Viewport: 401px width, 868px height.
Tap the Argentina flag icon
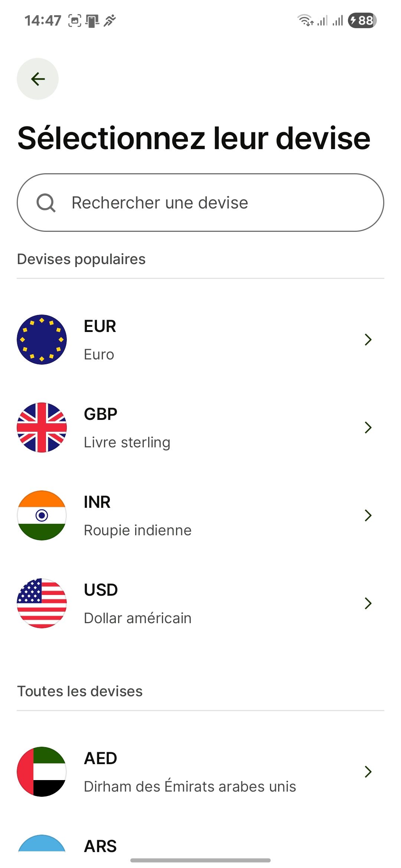[x=42, y=844]
